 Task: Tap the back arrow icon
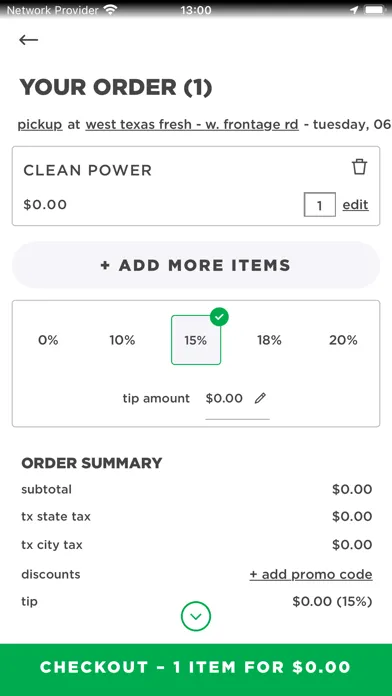[28, 40]
